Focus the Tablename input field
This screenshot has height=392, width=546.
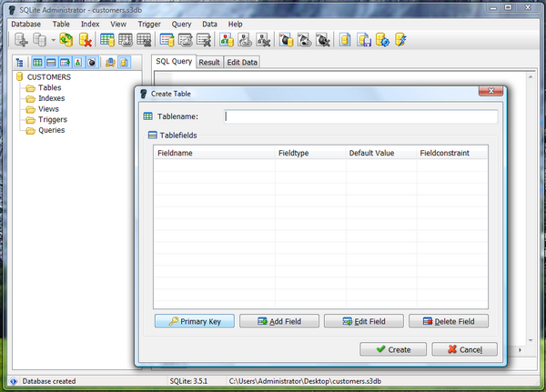pyautogui.click(x=360, y=116)
